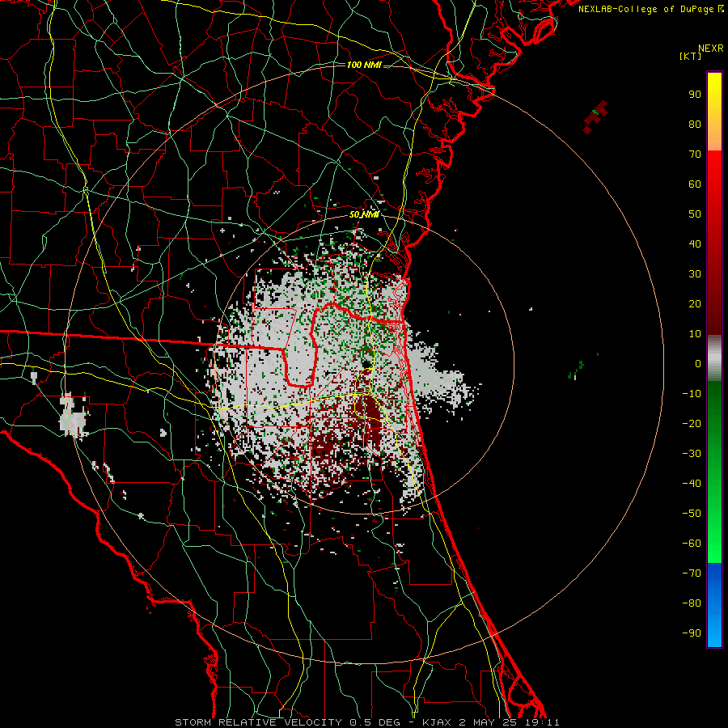Click the 100 NMI range ring label
This screenshot has height=728, width=728.
point(364,65)
